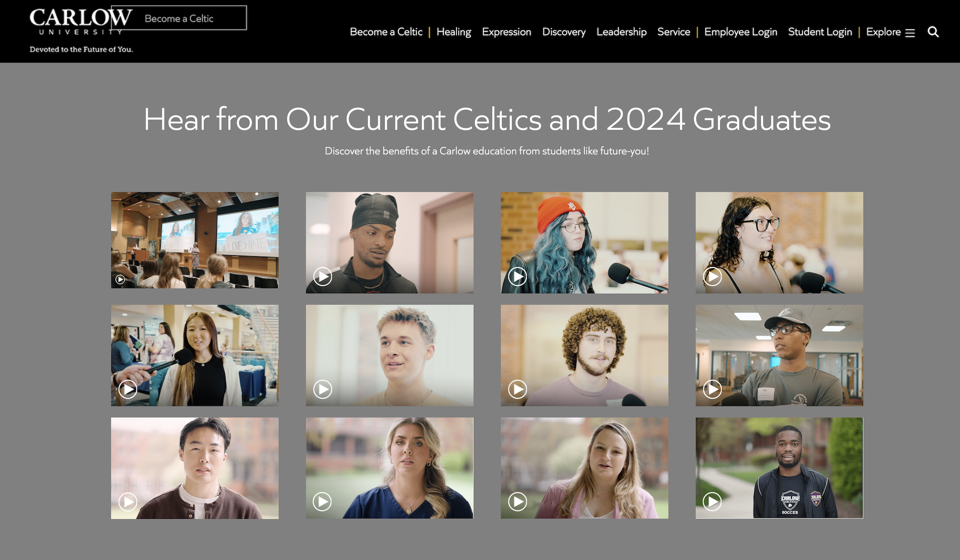960x560 pixels.
Task: Click the Employee Login link
Action: [x=740, y=32]
